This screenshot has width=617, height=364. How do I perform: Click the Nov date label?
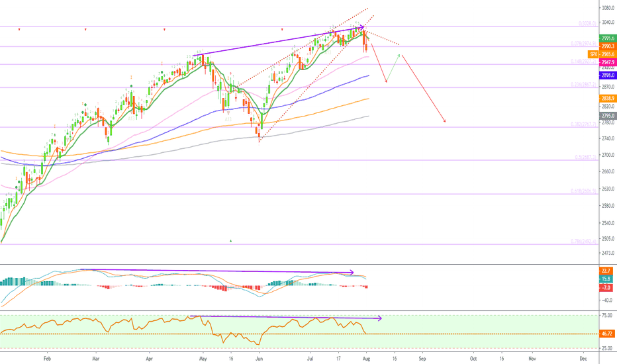[x=532, y=359]
